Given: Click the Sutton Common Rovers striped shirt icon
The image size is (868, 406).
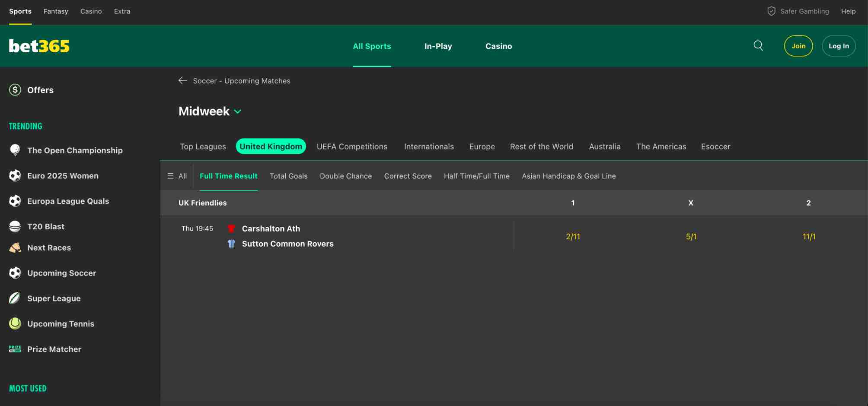Looking at the screenshot, I should click(231, 244).
